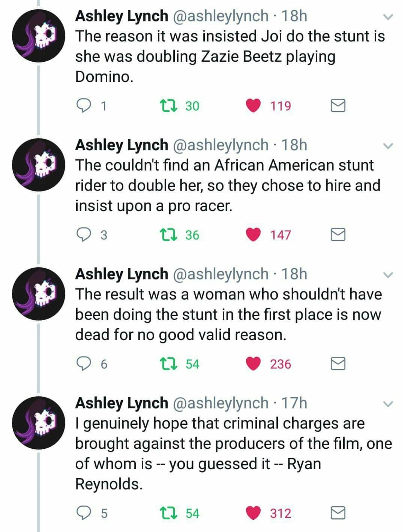Screen dimensions: 405x532
Task: Toggle like on the tweet with 236 likes
Action: 253,364
